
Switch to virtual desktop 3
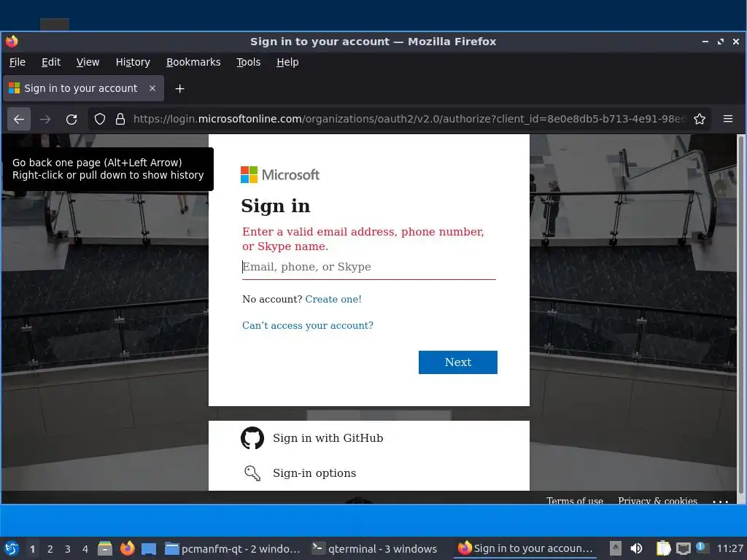(x=68, y=549)
